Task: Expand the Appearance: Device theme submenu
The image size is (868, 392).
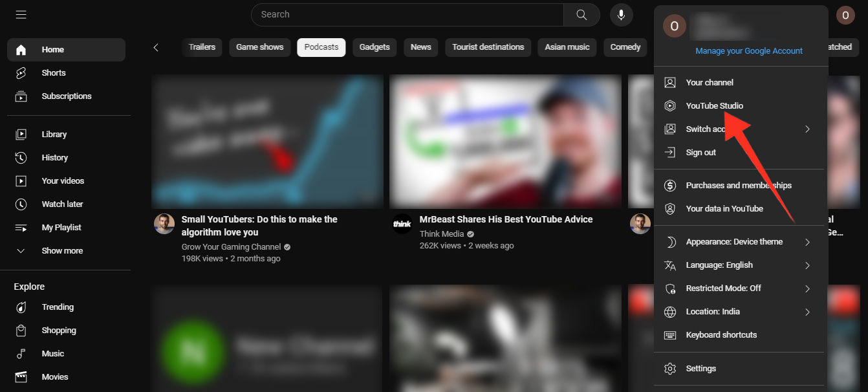Action: coord(734,241)
